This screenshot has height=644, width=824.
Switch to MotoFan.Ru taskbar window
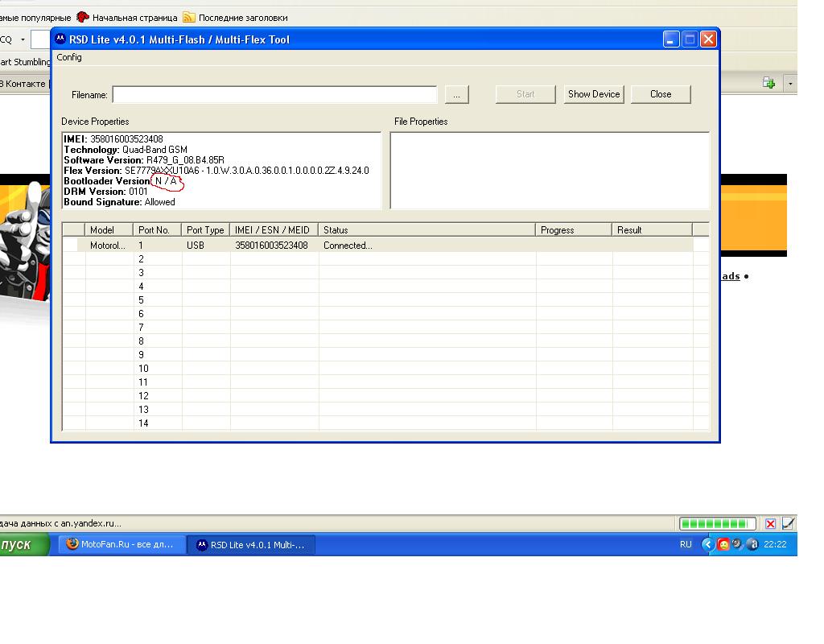(122, 545)
